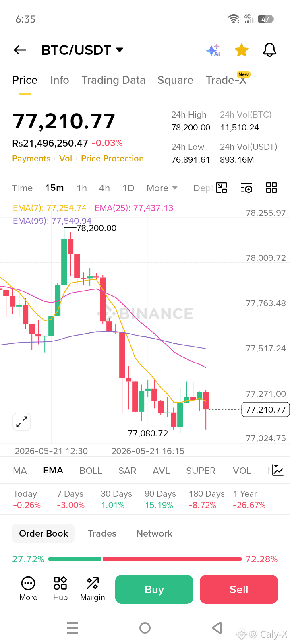The width and height of the screenshot is (290, 644).
Task: Switch to the Price tab
Action: pos(25,80)
